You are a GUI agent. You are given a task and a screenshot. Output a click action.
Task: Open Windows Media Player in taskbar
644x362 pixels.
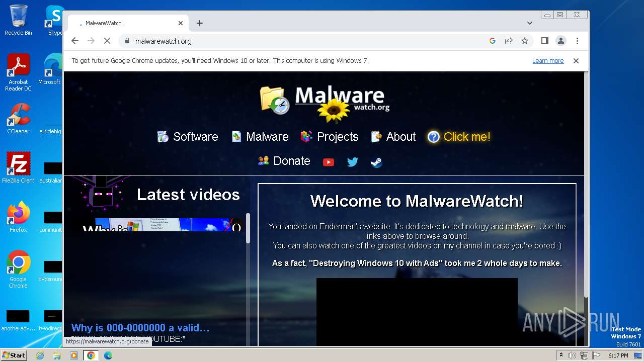(x=74, y=355)
